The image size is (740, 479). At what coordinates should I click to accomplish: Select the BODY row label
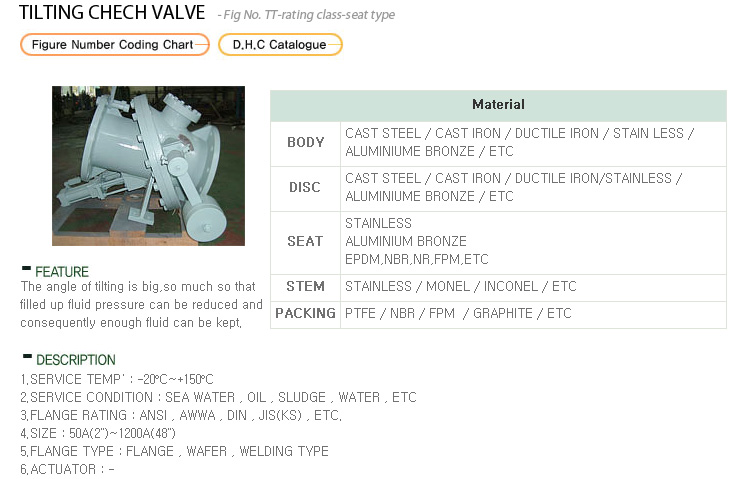(x=305, y=143)
